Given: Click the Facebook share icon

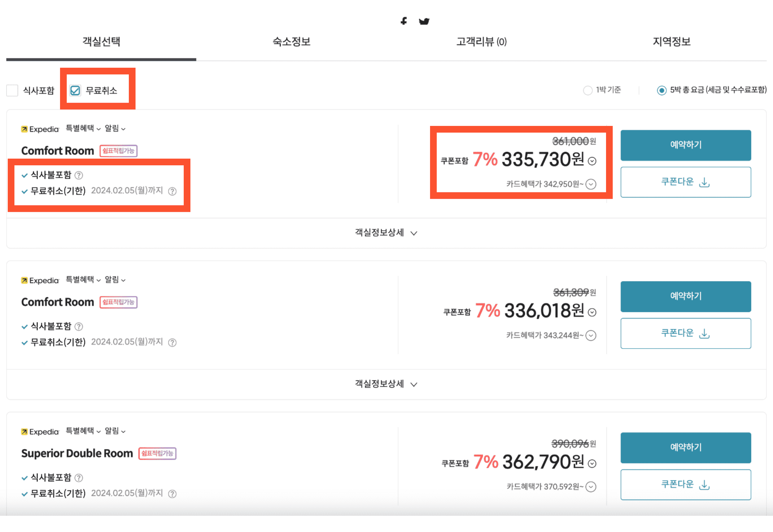Looking at the screenshot, I should click(x=404, y=21).
